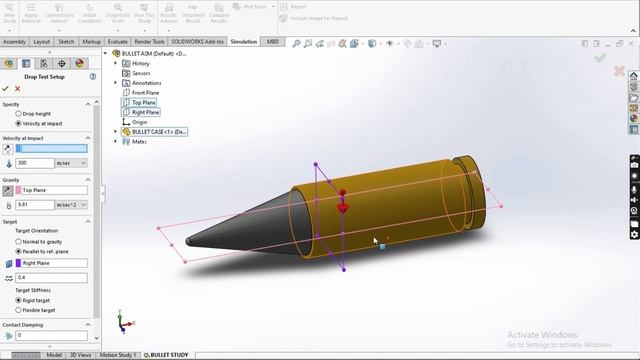The height and width of the screenshot is (360, 640).
Task: Switch to the SOLIDWORKS Add-Ins tab
Action: [x=197, y=42]
